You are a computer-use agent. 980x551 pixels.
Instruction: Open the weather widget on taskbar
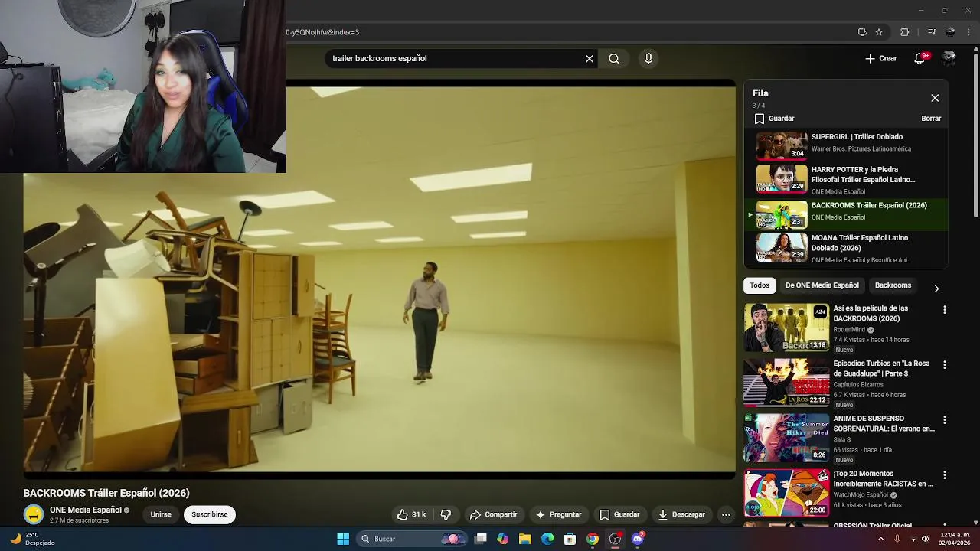[x=32, y=539]
